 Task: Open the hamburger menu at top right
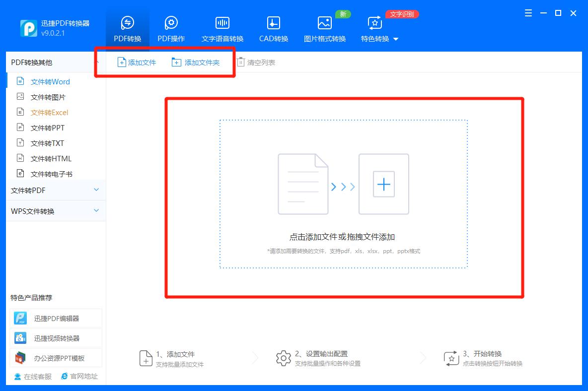[x=528, y=13]
